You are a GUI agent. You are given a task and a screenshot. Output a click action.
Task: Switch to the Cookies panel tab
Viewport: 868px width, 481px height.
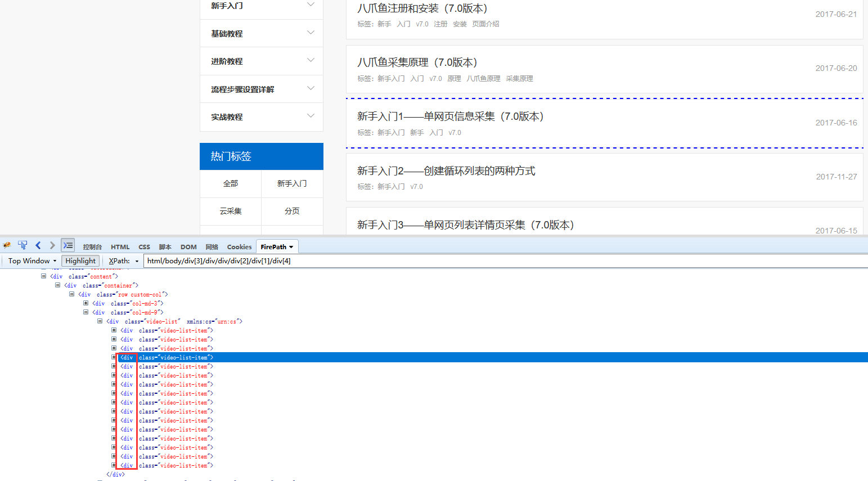(239, 247)
